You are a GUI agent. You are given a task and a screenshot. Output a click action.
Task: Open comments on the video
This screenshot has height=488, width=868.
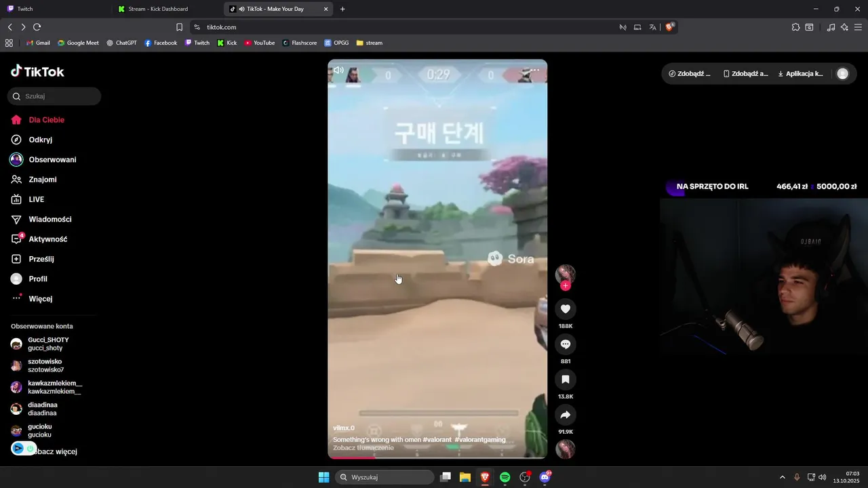tap(566, 344)
